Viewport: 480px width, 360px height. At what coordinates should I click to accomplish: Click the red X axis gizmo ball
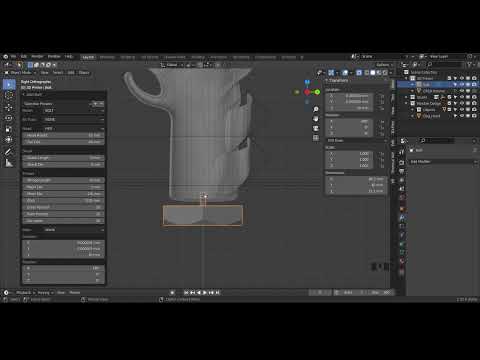tap(307, 92)
